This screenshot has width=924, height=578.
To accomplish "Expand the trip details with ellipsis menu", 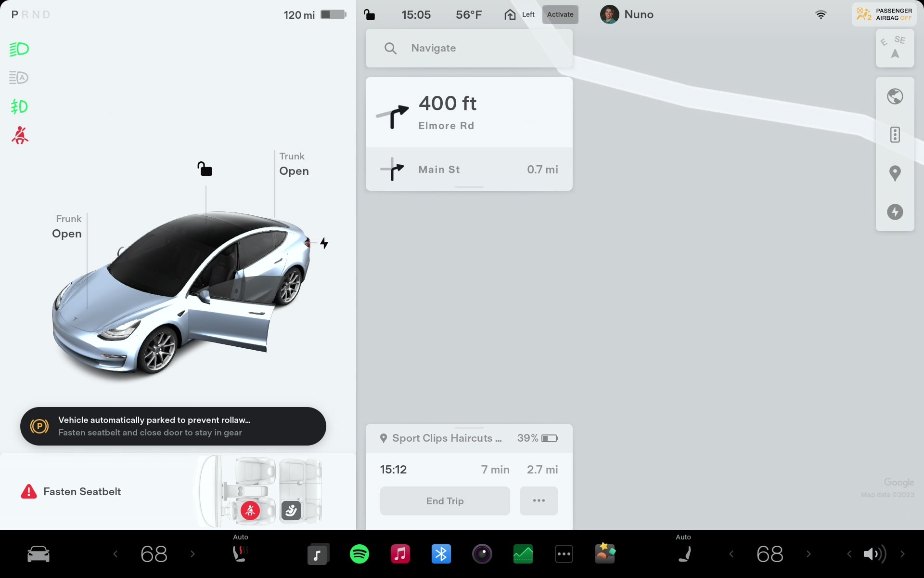I will [539, 501].
